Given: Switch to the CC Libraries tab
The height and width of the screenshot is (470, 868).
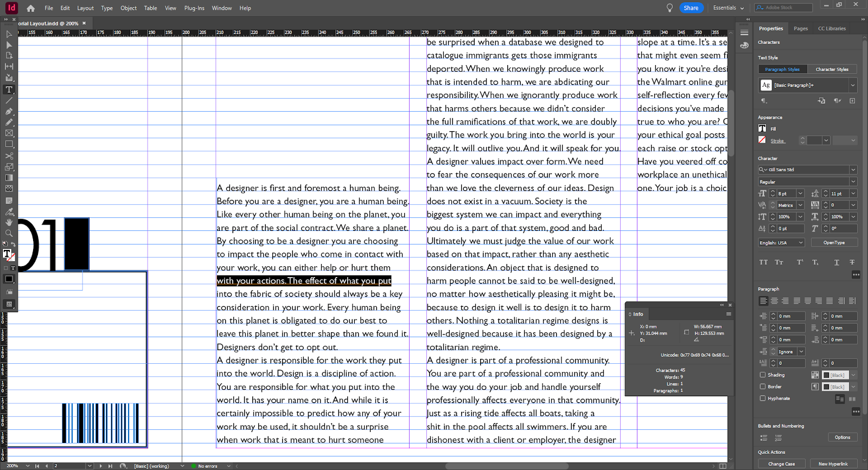Looking at the screenshot, I should click(x=832, y=29).
